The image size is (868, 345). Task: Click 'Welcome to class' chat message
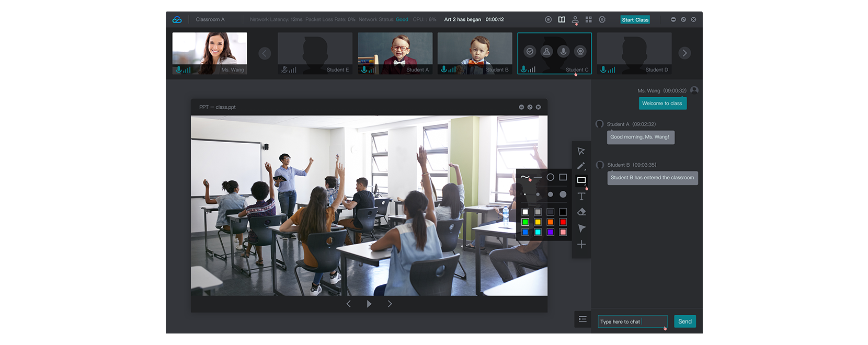point(662,103)
